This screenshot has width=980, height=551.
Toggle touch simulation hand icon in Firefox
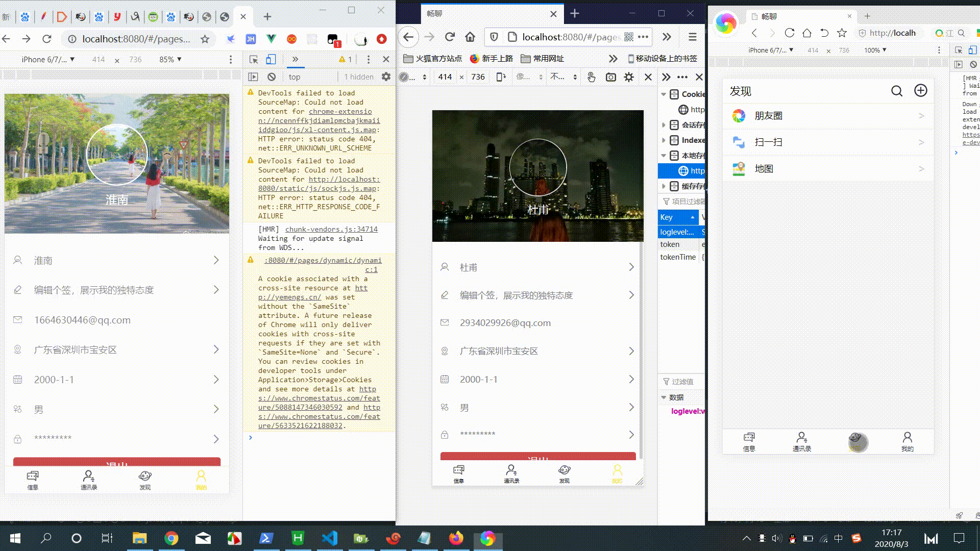tap(591, 77)
